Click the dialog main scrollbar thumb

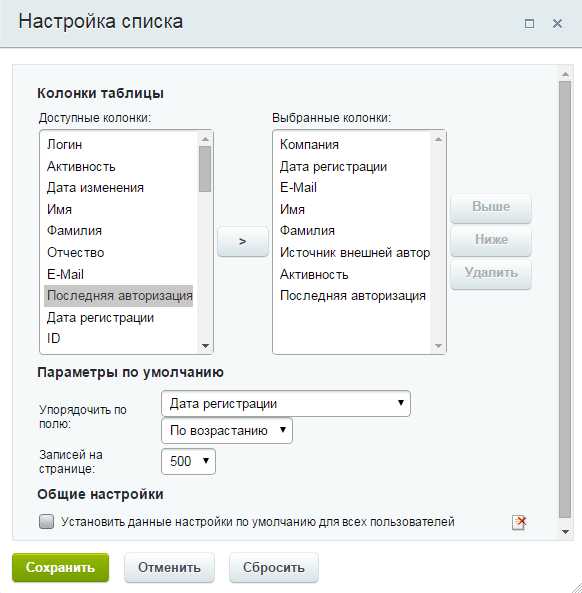(x=565, y=299)
